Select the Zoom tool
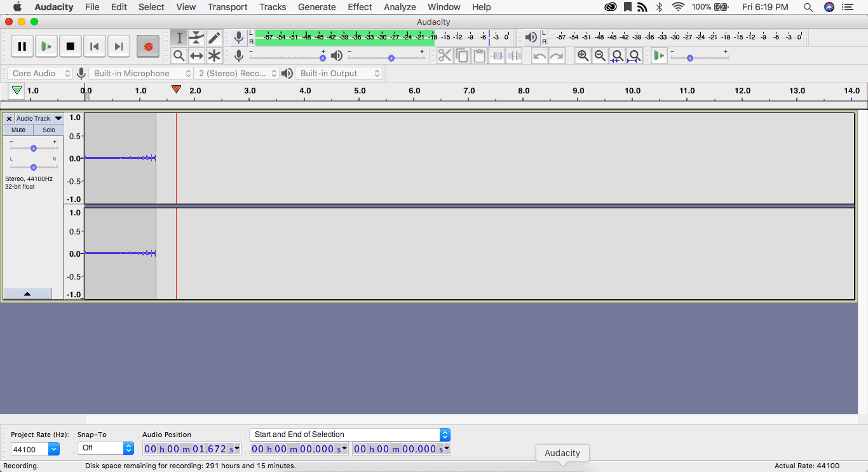The image size is (868, 472). (179, 56)
